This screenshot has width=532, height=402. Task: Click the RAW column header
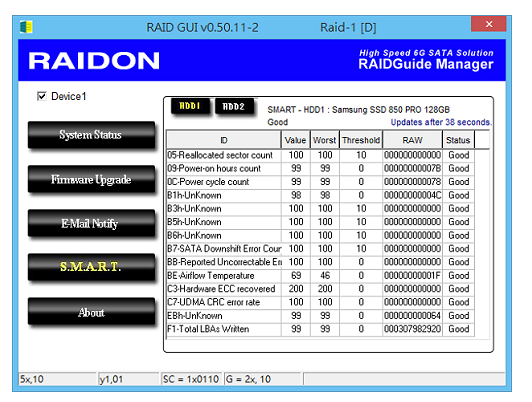(x=412, y=140)
